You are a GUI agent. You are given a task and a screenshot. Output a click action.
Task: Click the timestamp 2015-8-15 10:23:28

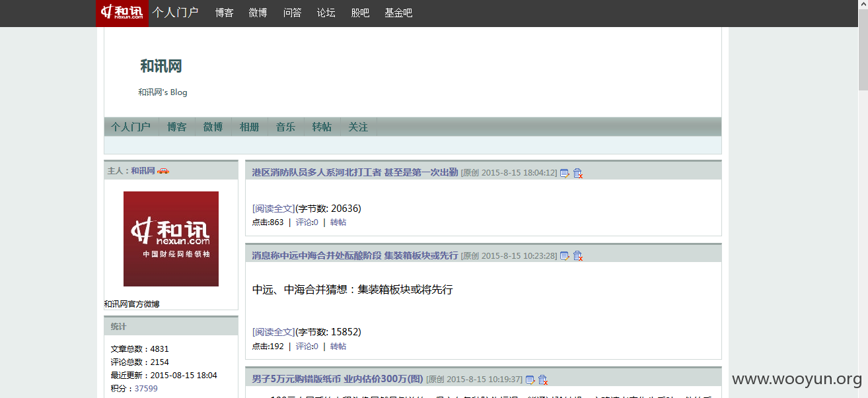(x=519, y=255)
